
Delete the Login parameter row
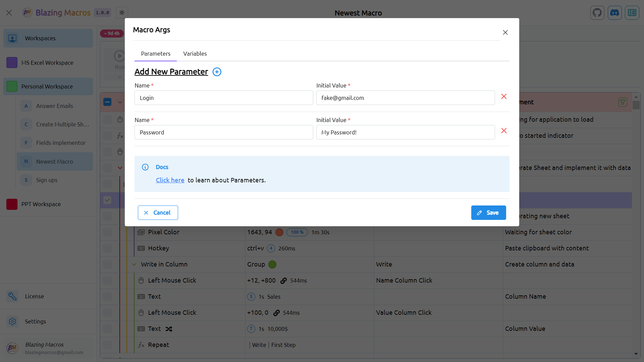[504, 97]
